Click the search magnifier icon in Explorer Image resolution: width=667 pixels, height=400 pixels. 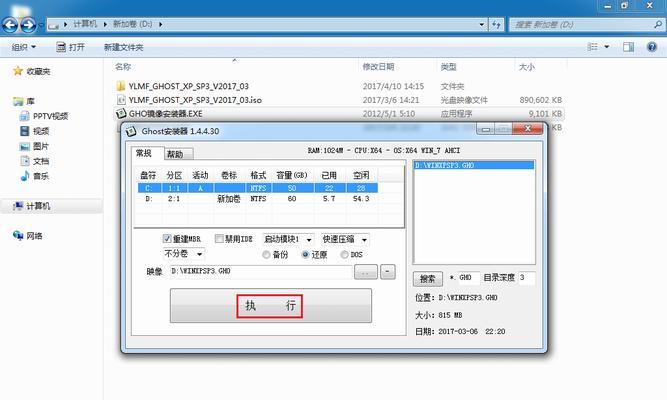coord(658,25)
